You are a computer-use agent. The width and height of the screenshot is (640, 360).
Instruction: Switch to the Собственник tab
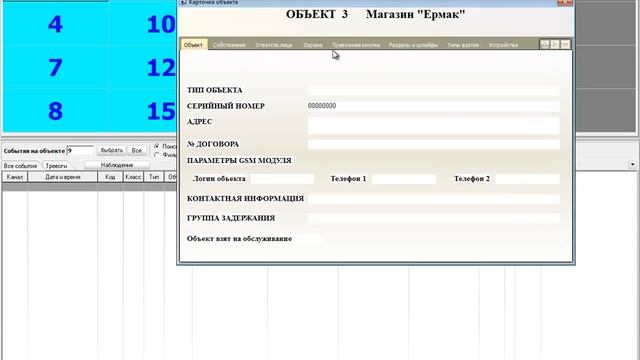229,45
